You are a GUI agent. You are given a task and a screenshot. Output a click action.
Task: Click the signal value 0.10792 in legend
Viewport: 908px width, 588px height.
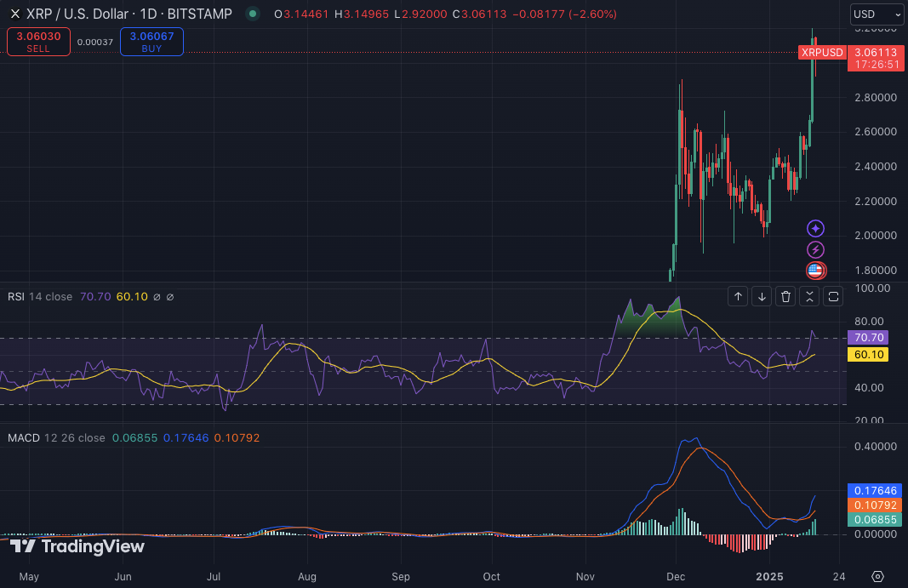click(x=237, y=438)
